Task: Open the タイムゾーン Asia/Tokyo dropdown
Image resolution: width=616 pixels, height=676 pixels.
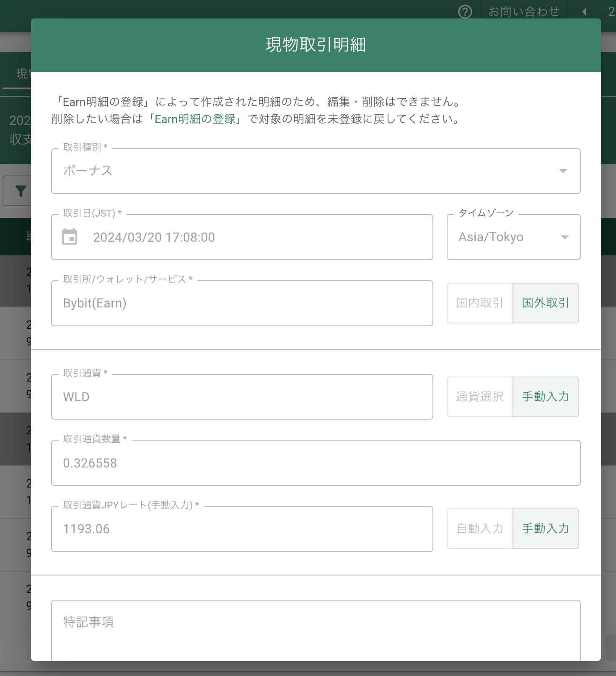Action: pyautogui.click(x=513, y=237)
